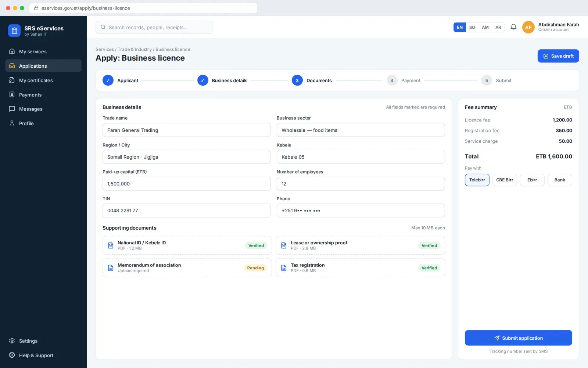This screenshot has height=368, width=588.
Task: Click Save draft button
Action: pyautogui.click(x=558, y=56)
